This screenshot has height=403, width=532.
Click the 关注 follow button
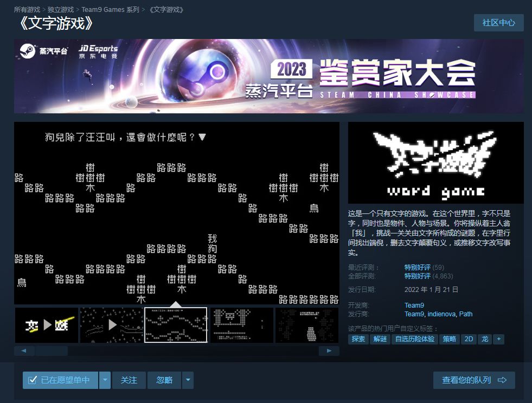click(x=129, y=380)
